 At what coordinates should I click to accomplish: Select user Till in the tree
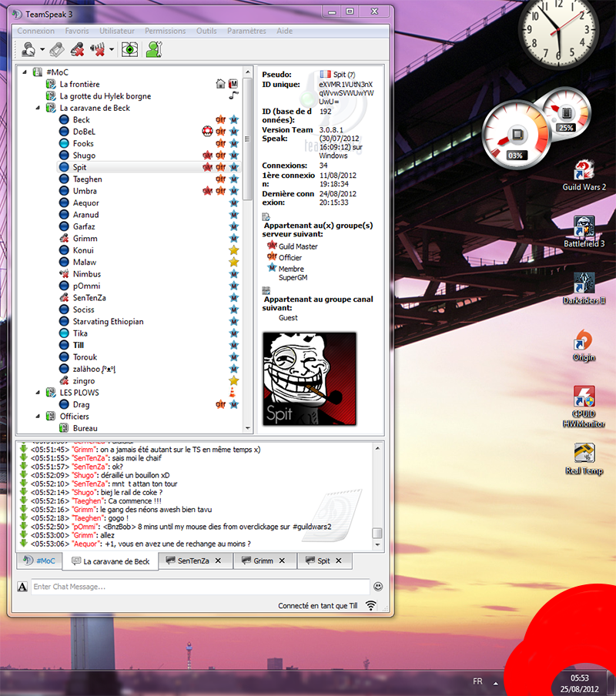78,346
